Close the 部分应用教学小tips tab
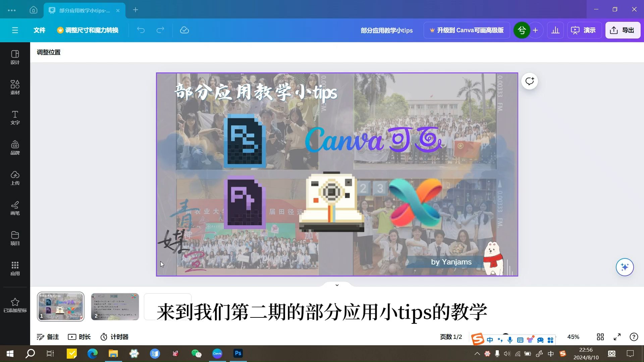The width and height of the screenshot is (644, 362). pos(118,10)
